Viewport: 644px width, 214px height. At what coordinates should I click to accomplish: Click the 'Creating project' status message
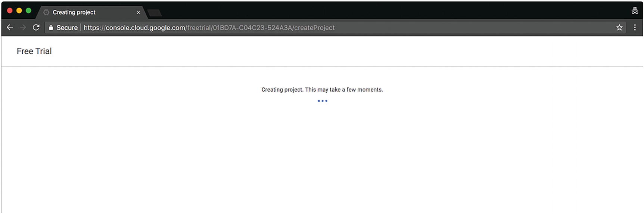click(322, 90)
